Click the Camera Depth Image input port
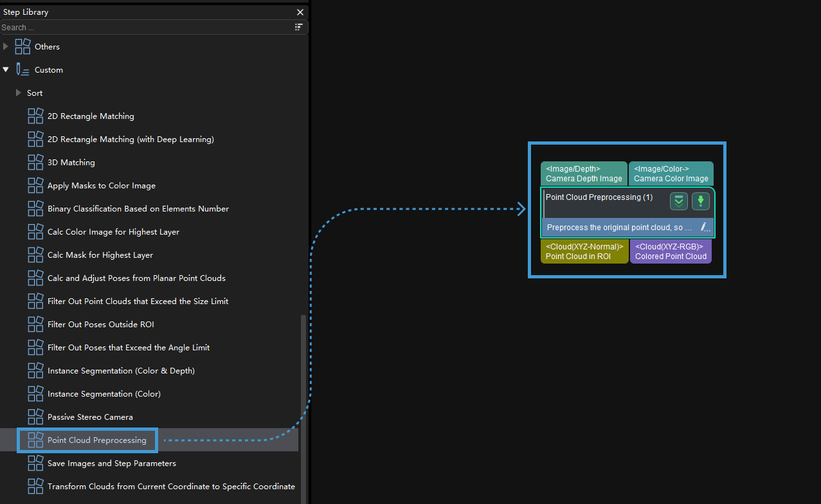Viewport: 821px width, 504px height. tap(584, 174)
